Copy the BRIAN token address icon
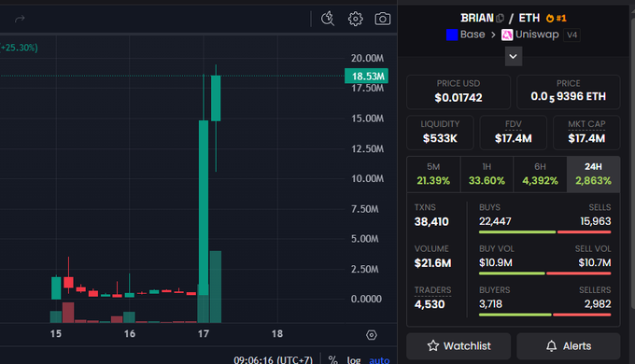The width and height of the screenshot is (635, 364). (501, 19)
